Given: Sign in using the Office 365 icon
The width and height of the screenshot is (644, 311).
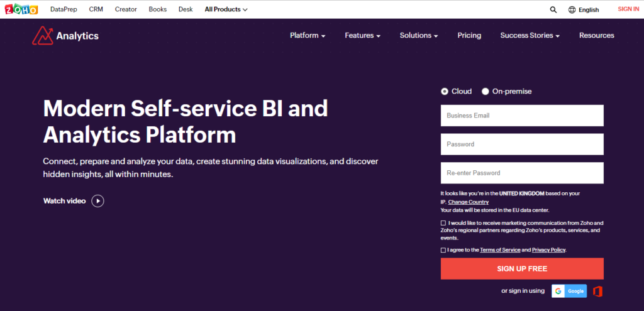Looking at the screenshot, I should tap(598, 292).
